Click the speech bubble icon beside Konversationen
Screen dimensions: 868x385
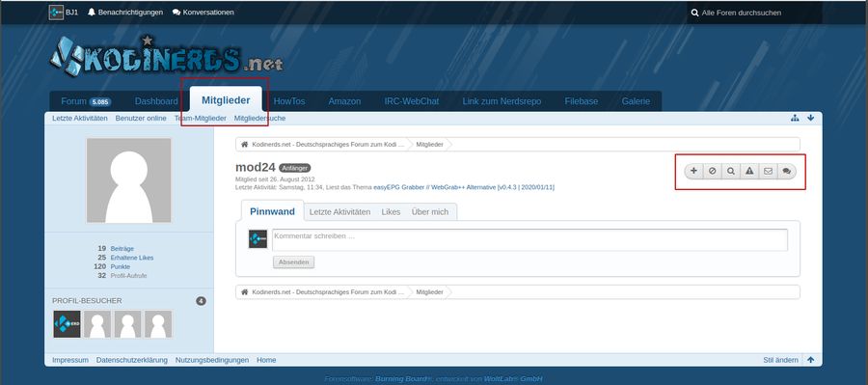click(x=176, y=13)
